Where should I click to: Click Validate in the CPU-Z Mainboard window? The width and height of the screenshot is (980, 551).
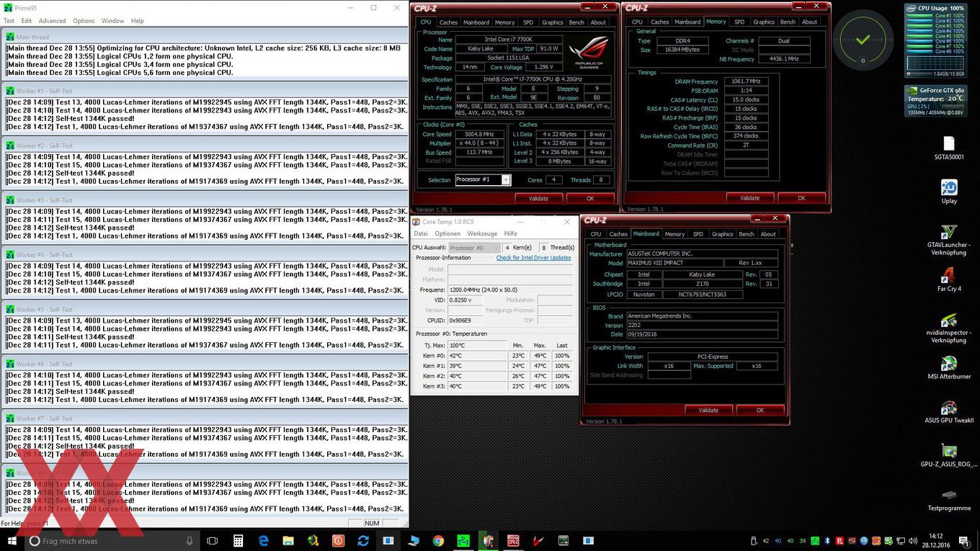[708, 411]
